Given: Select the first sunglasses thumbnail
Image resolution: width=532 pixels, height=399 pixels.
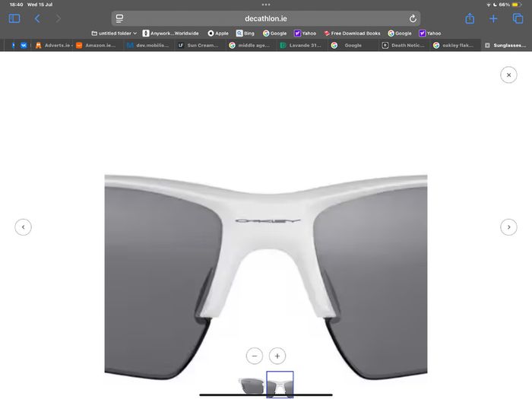Looking at the screenshot, I should (x=252, y=385).
